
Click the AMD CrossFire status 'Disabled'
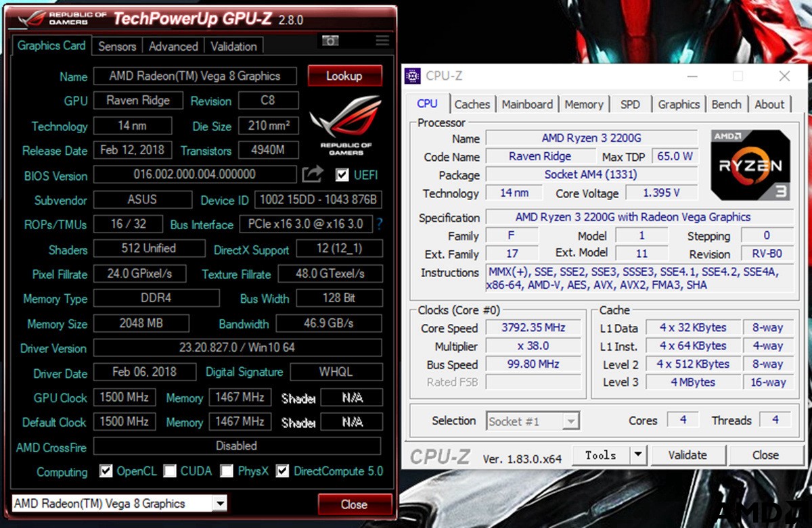tap(238, 446)
